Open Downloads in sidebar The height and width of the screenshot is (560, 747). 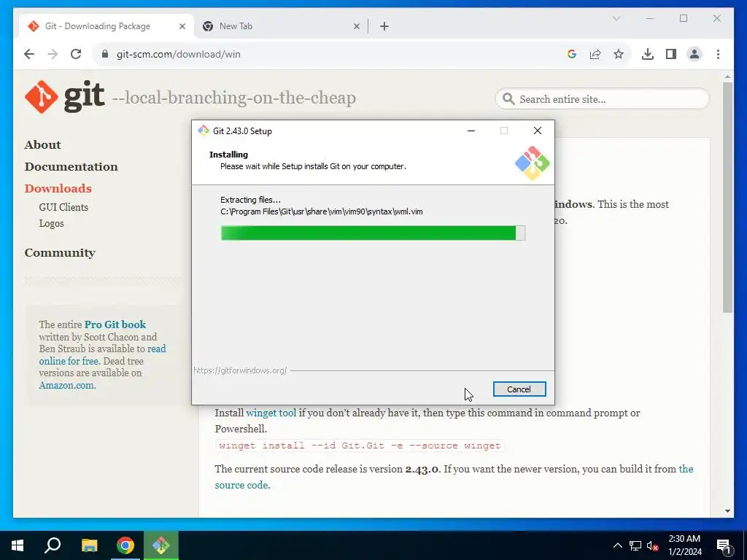click(58, 189)
